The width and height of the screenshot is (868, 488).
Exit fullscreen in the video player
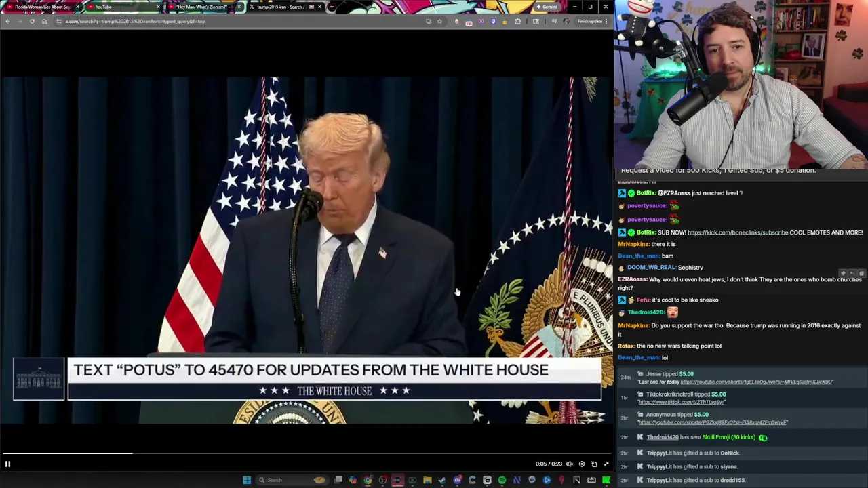(x=606, y=464)
